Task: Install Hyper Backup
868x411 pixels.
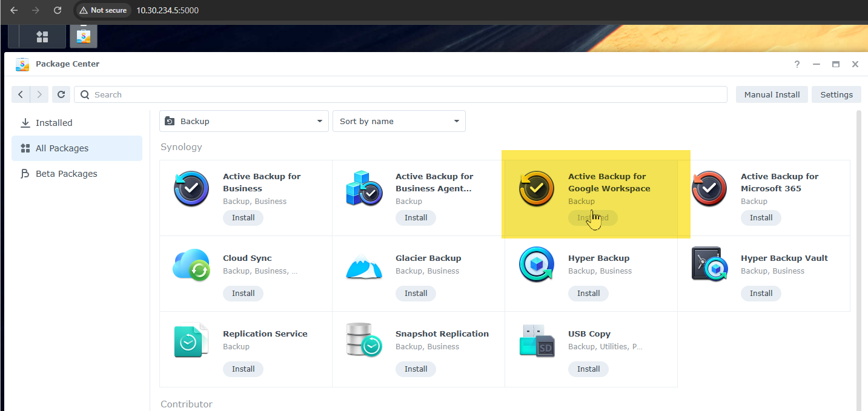Action: pyautogui.click(x=589, y=294)
